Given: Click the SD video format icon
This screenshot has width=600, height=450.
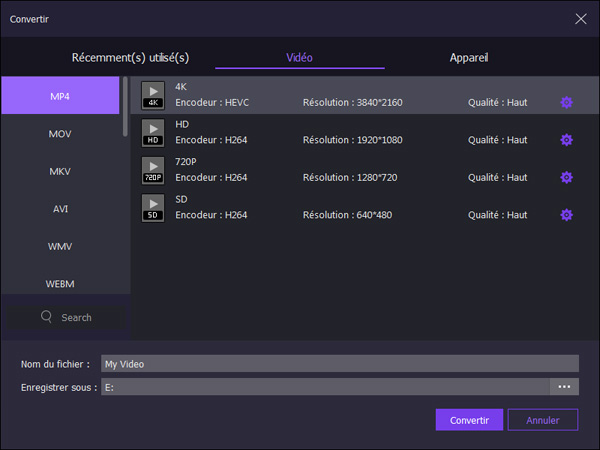Looking at the screenshot, I should (x=153, y=207).
